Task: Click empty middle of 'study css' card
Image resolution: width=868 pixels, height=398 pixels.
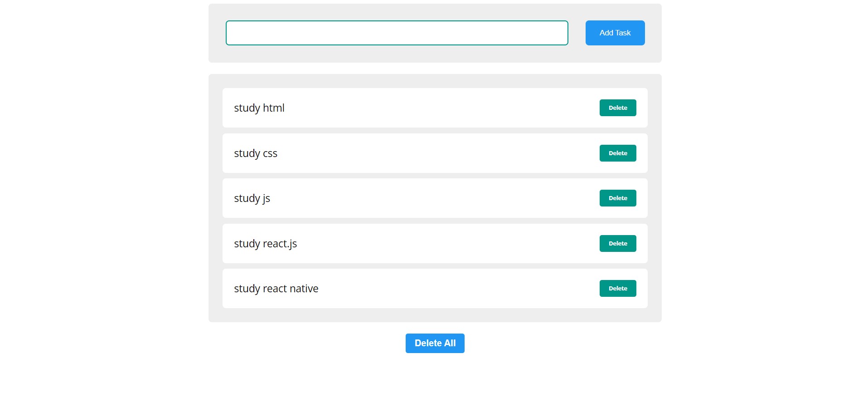Action: click(435, 153)
